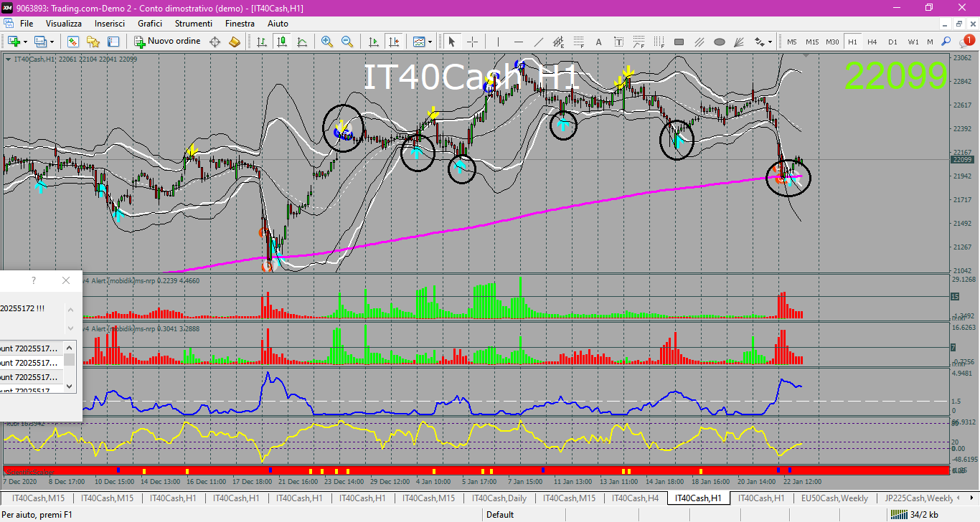
Task: Switch chart to candlesticks
Action: 282,42
